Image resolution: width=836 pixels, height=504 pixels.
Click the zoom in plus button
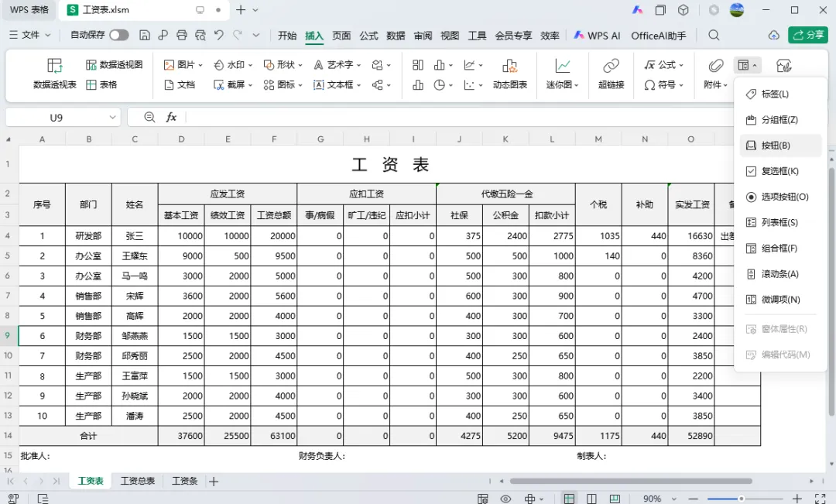(797, 499)
